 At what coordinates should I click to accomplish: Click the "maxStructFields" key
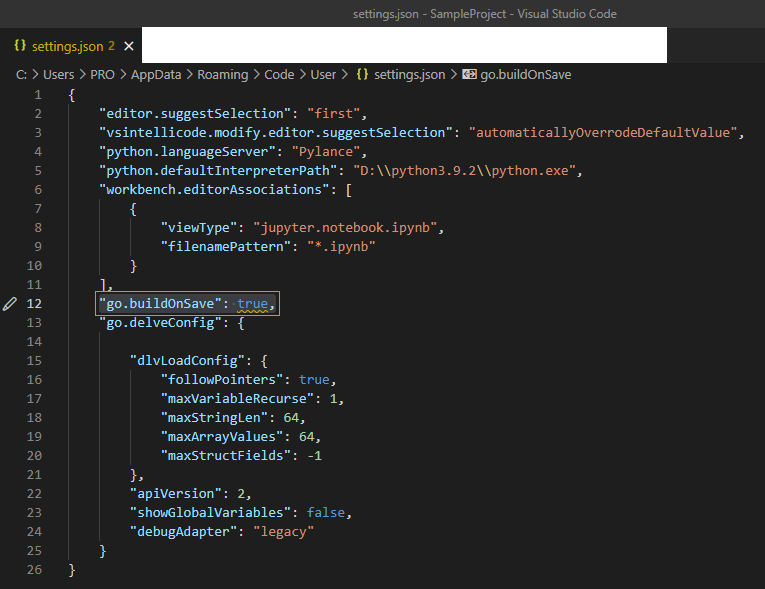point(226,455)
